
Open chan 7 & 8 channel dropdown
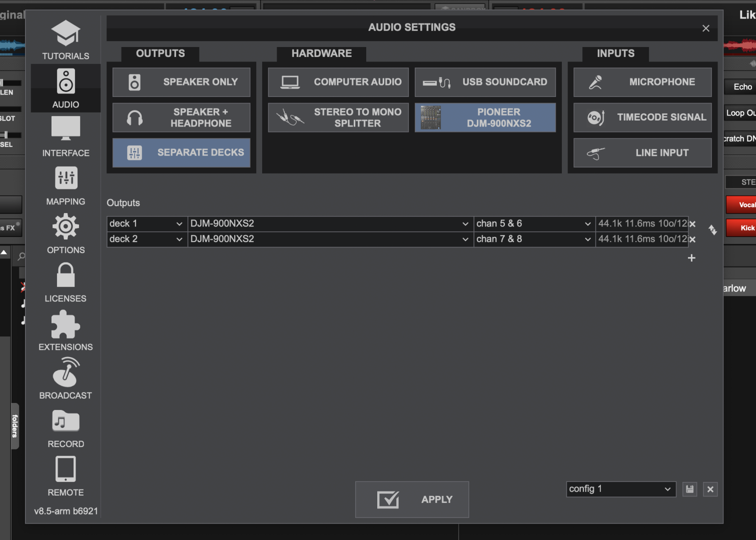coord(534,239)
